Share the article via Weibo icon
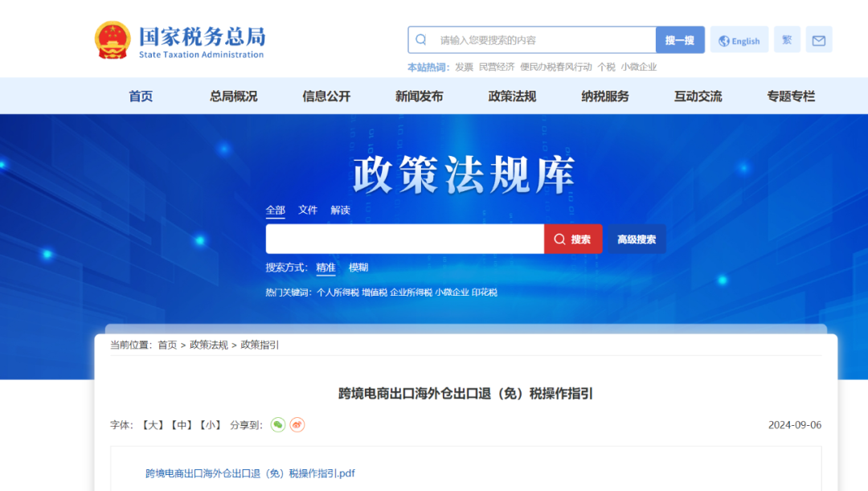 click(297, 424)
